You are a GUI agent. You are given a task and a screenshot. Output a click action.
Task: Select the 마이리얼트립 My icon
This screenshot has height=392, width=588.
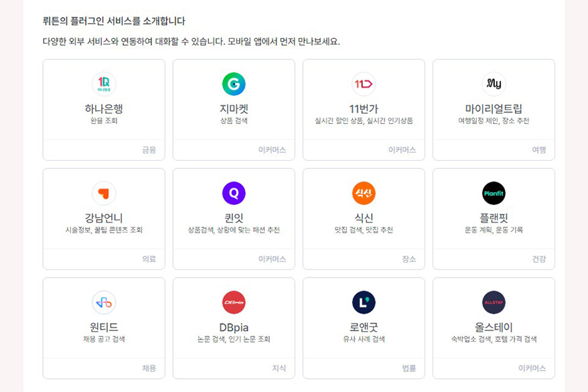[x=493, y=84]
